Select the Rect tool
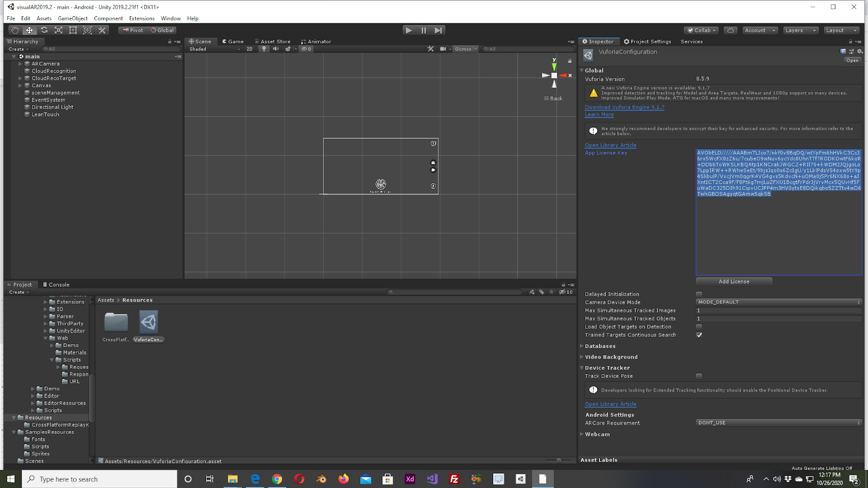 73,30
